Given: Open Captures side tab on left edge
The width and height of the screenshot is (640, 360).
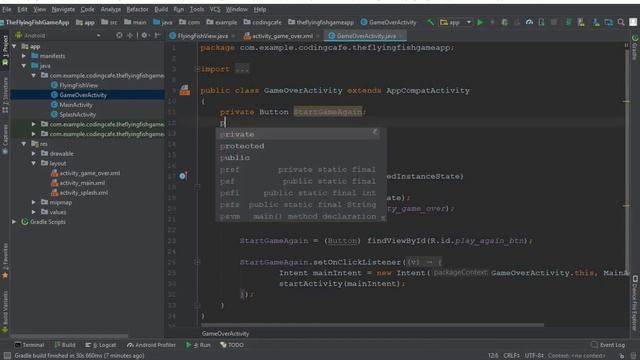Looking at the screenshot, I should coord(5,140).
